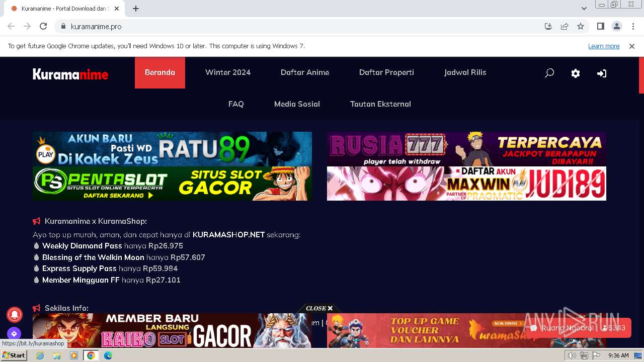Screen dimensions: 644x362
Task: Select the Beranda menu item
Action: [x=160, y=72]
